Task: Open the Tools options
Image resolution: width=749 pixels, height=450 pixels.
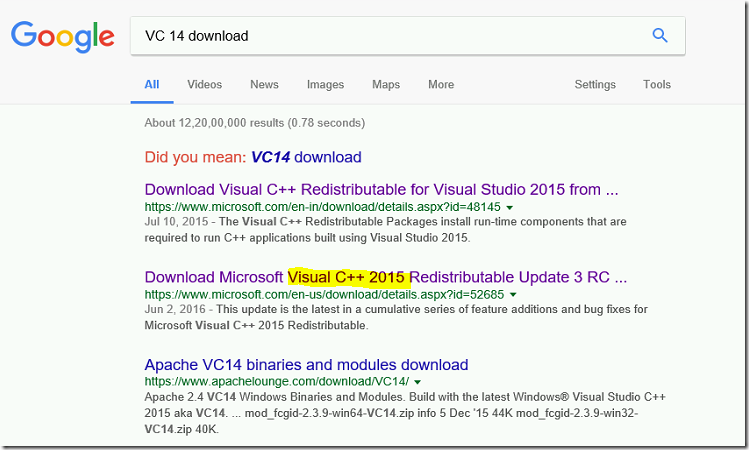Action: [657, 85]
